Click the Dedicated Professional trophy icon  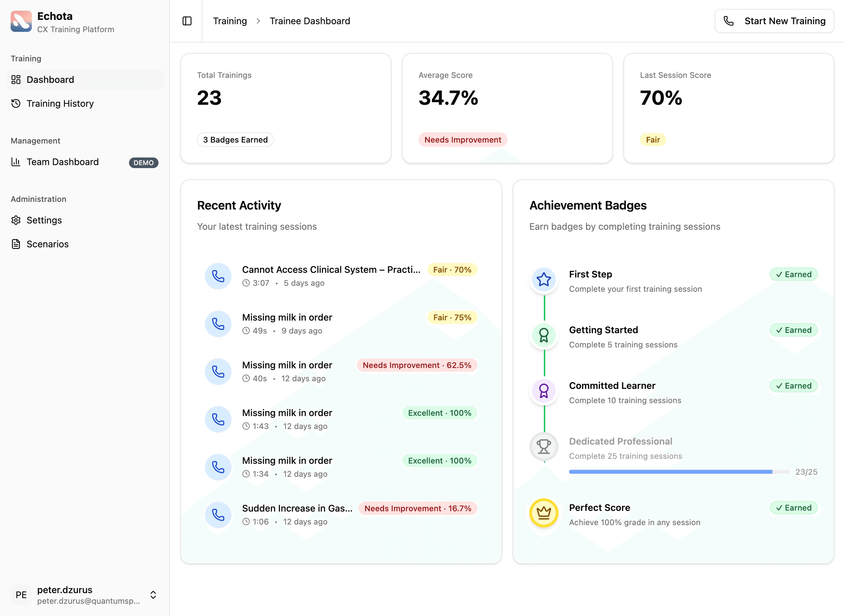(x=544, y=446)
